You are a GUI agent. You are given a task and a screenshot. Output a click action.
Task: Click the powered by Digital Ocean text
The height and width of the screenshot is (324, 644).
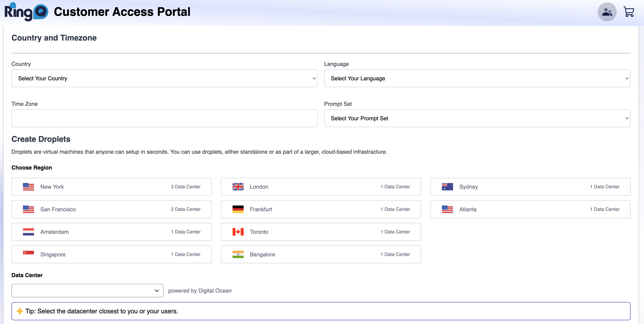click(200, 291)
